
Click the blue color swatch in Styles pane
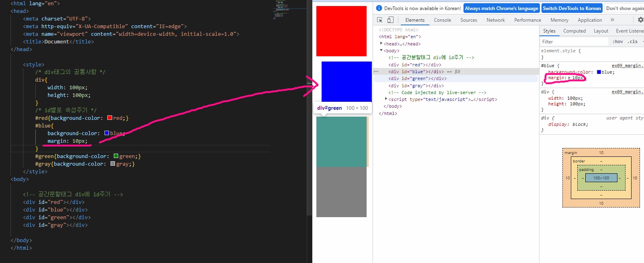[599, 72]
